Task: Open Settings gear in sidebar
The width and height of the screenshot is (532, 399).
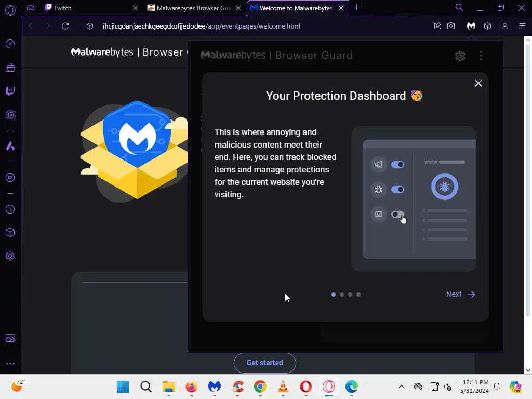Action: point(10,256)
